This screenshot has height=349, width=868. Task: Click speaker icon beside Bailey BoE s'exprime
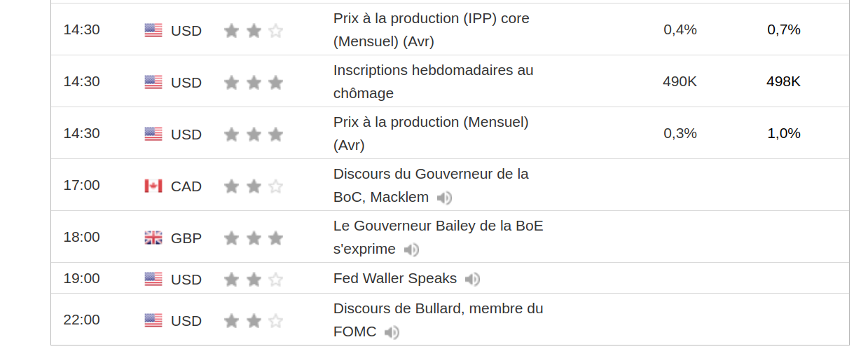coord(411,250)
